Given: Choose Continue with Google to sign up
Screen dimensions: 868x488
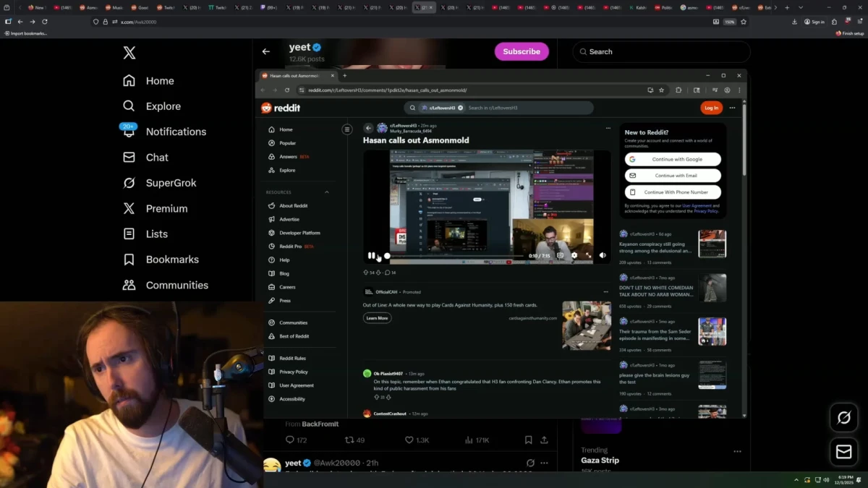Looking at the screenshot, I should click(x=673, y=158).
